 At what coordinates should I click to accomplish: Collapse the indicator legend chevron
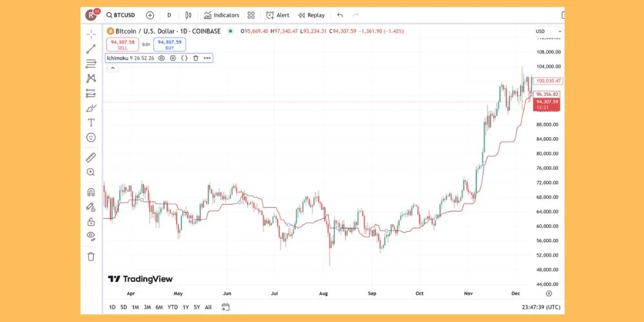(110, 68)
